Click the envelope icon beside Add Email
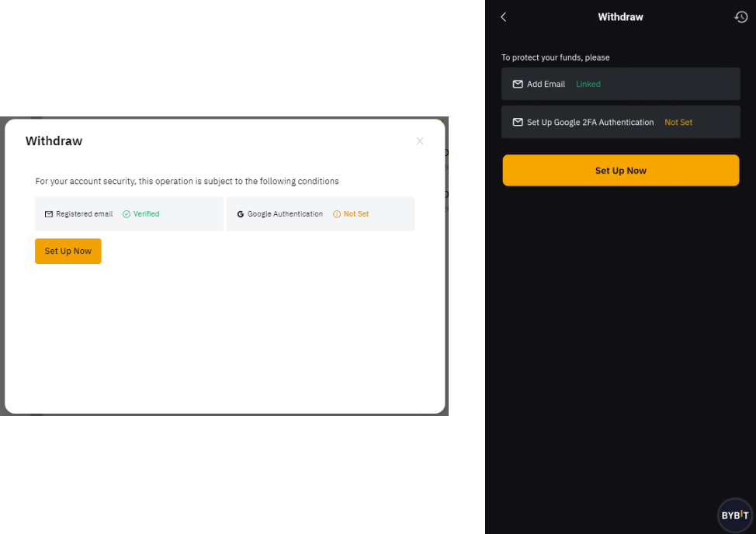The width and height of the screenshot is (756, 534). coord(518,84)
